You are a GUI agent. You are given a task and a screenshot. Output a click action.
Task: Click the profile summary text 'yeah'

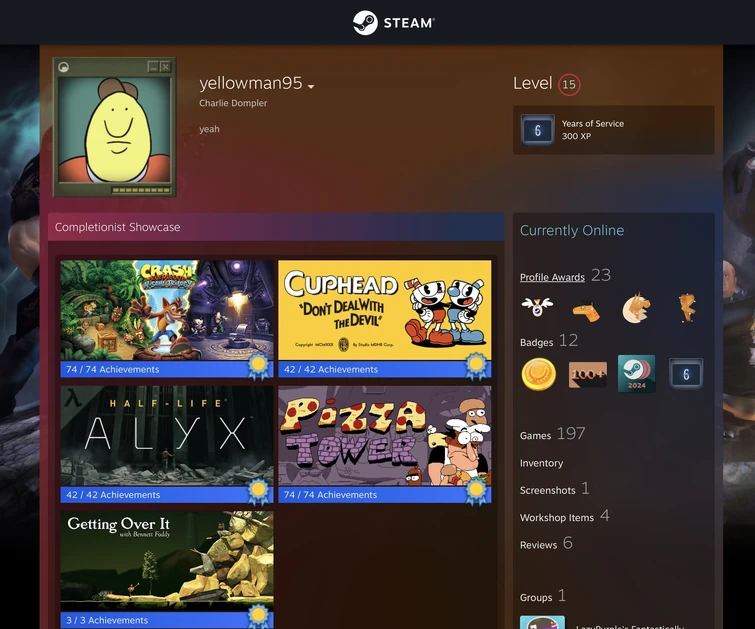click(x=209, y=129)
